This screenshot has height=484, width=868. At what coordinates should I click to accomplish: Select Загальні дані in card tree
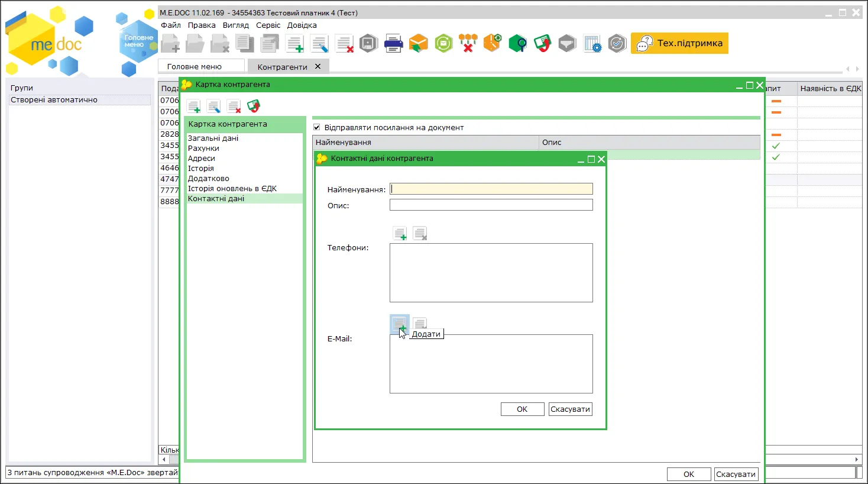click(x=213, y=138)
